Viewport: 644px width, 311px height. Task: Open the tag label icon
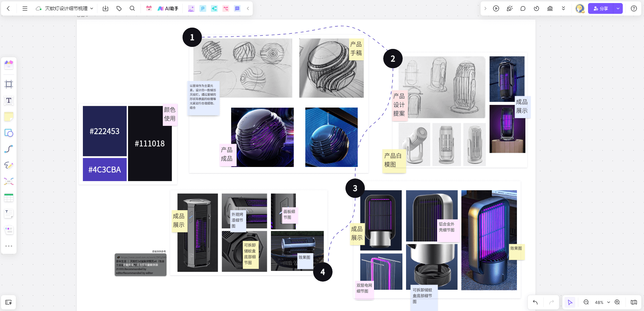(x=119, y=8)
